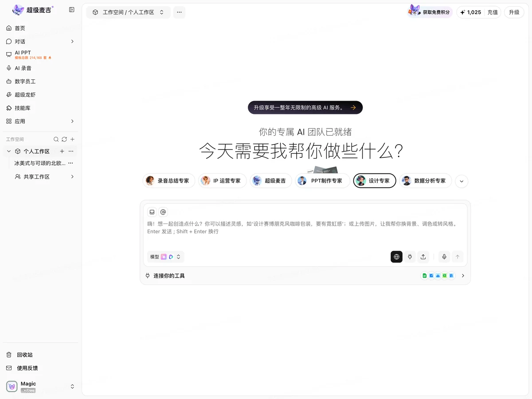Viewport: 532px width, 399px height.
Task: Open options for 冰美式与可颂 project
Action: 70,163
